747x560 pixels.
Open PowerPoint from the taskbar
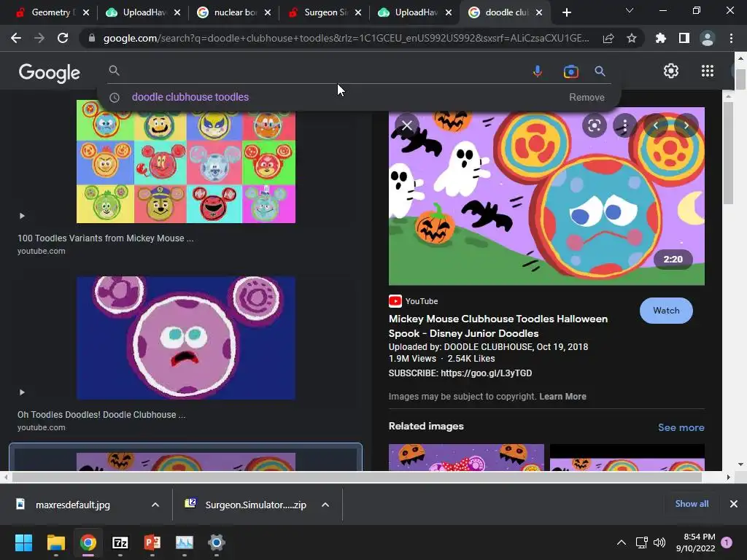152,542
